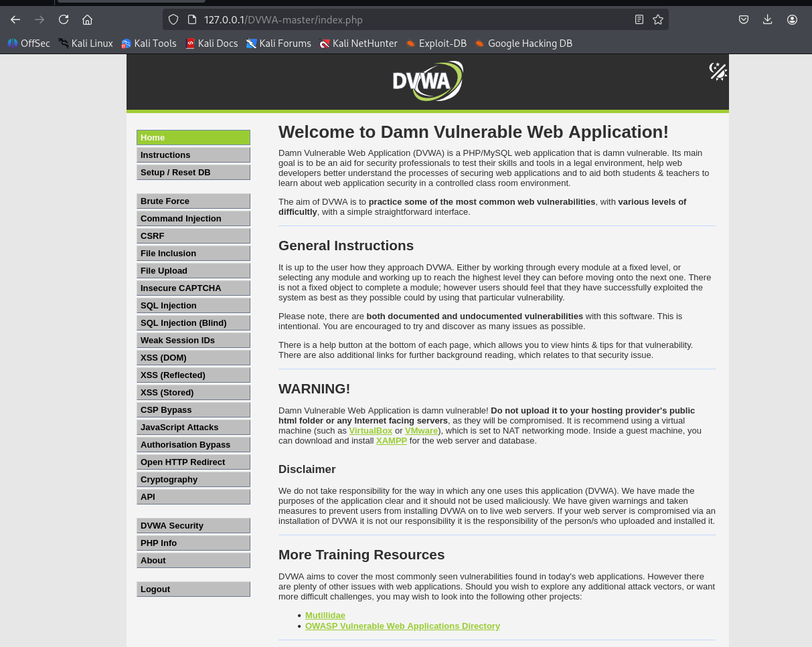Open the Kali Docs bookmark

tap(212, 43)
